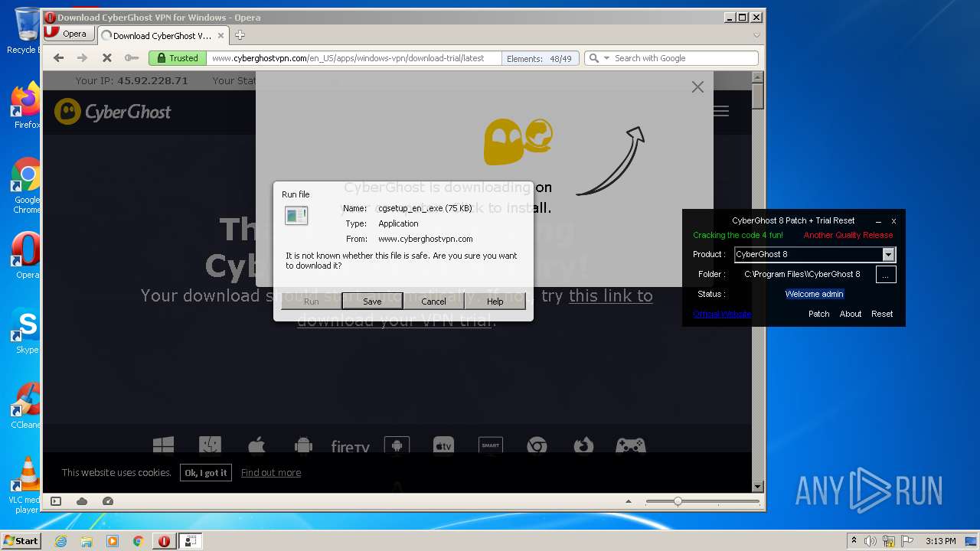Screen dimensions: 980x551
Task: Click the Android TV platform icon
Action: click(397, 445)
